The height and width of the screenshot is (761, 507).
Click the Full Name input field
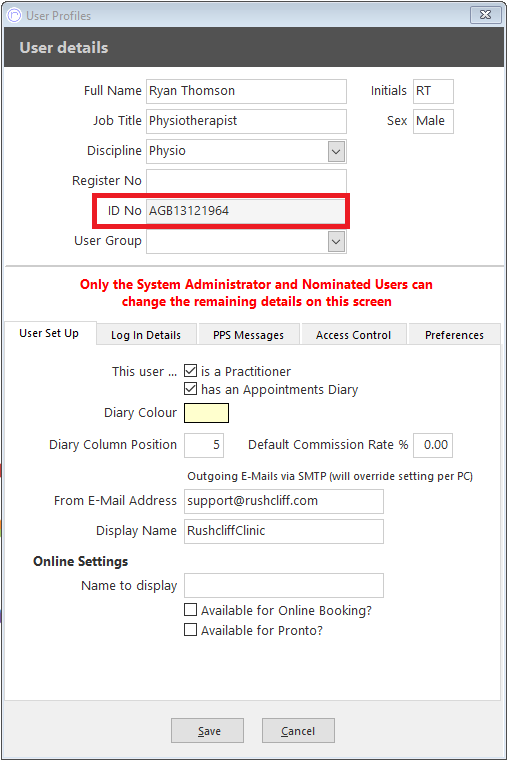click(246, 91)
